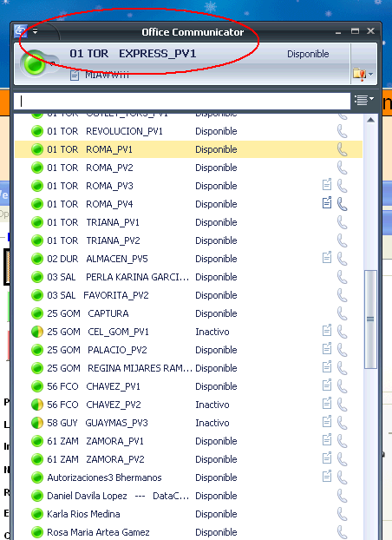Call ZAMORA_PV1 with phone icon
This screenshot has height=540, width=392.
coord(342,442)
